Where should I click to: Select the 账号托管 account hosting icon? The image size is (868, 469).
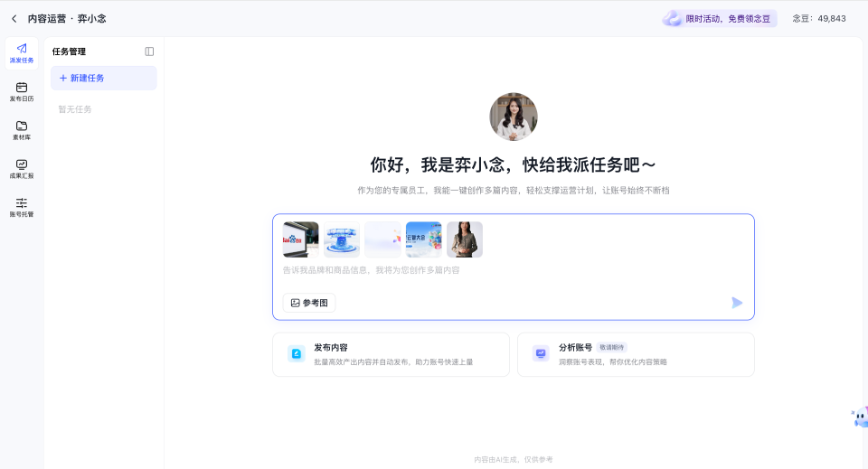pyautogui.click(x=22, y=208)
